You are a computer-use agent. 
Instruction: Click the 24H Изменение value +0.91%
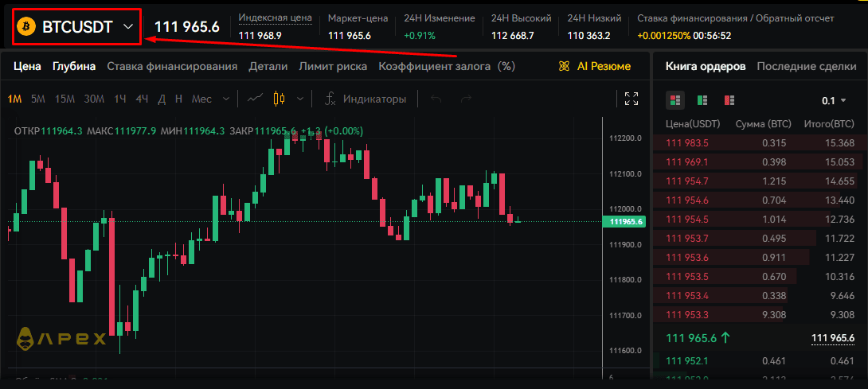coord(420,36)
